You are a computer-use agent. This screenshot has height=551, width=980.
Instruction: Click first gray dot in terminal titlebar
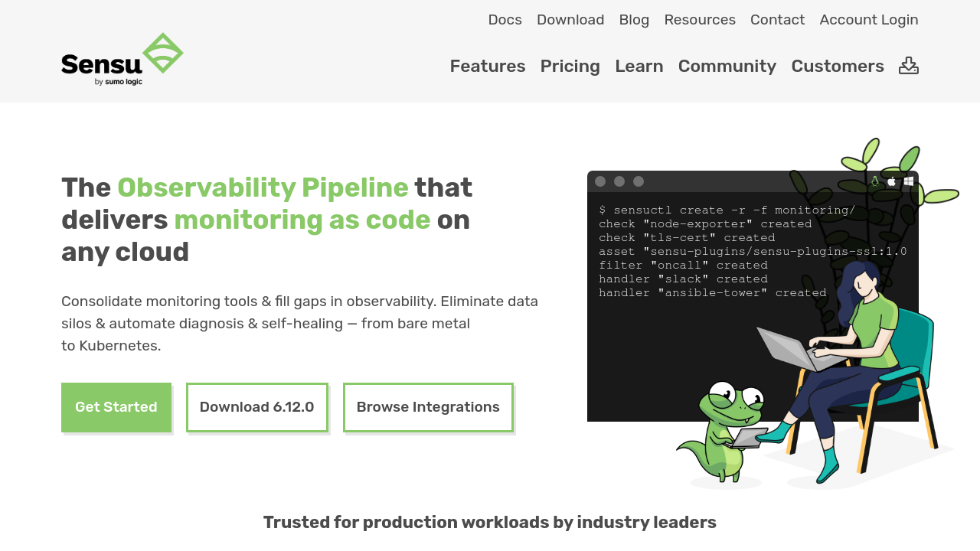click(600, 181)
